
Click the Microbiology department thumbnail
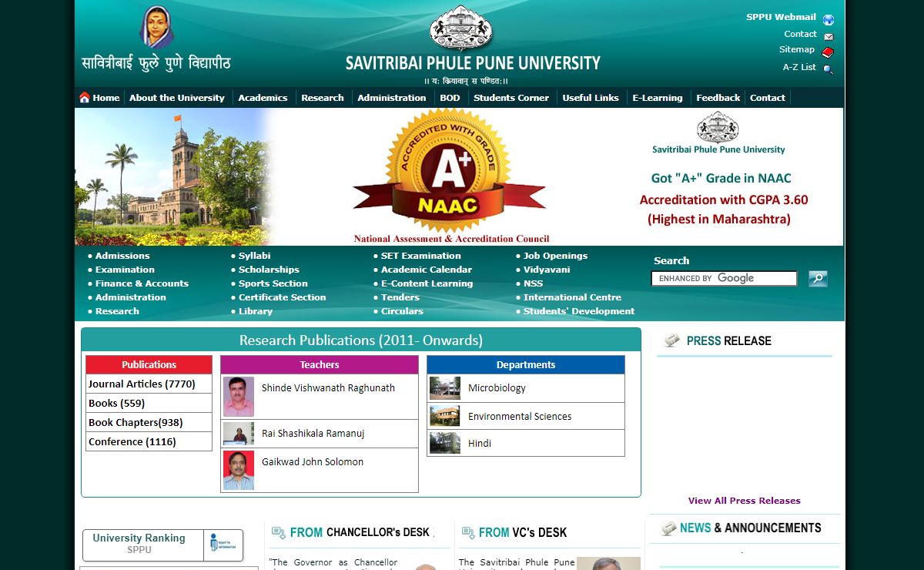click(x=445, y=388)
